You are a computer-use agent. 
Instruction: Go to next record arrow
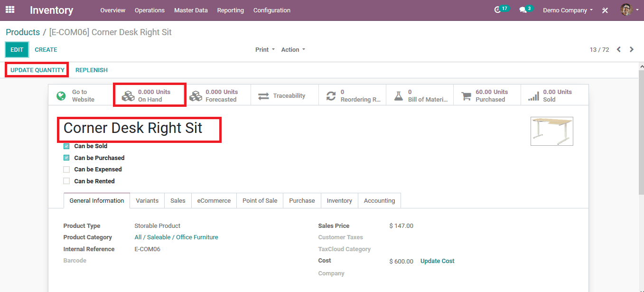[x=632, y=49]
